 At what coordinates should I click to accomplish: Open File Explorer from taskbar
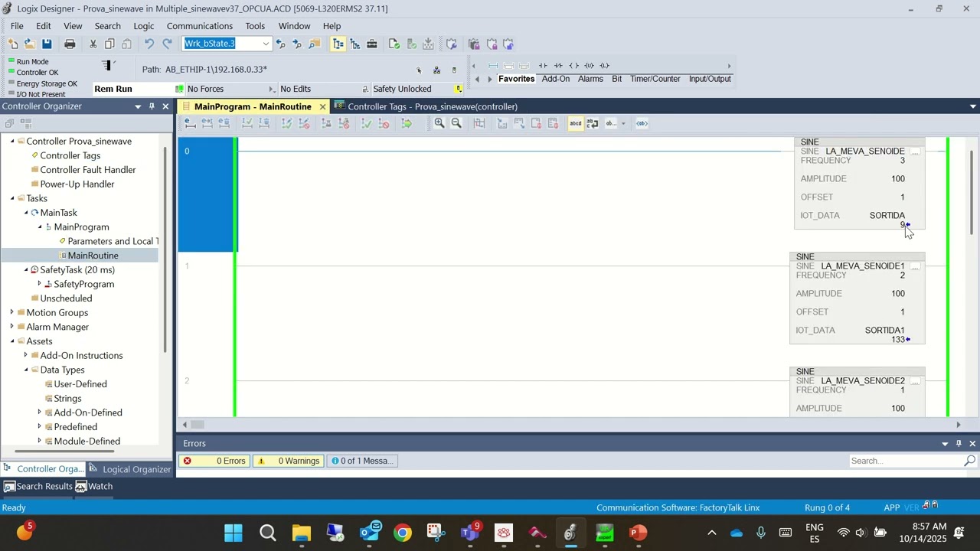[x=301, y=533]
